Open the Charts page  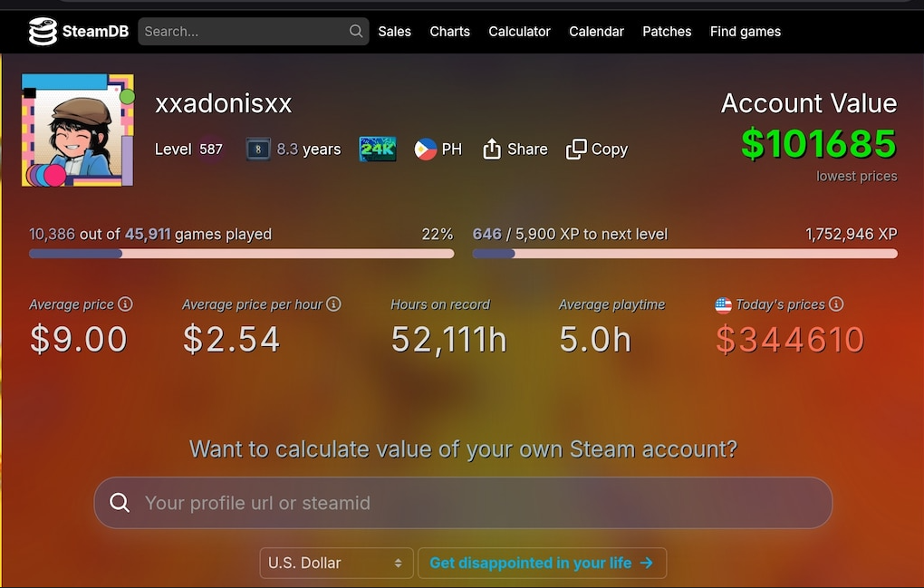[x=449, y=31]
